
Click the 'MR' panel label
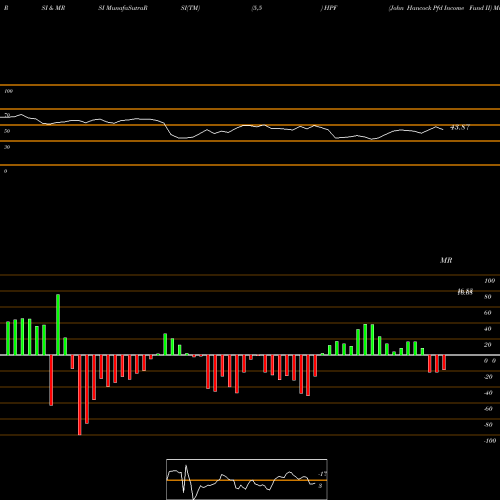[x=446, y=260]
